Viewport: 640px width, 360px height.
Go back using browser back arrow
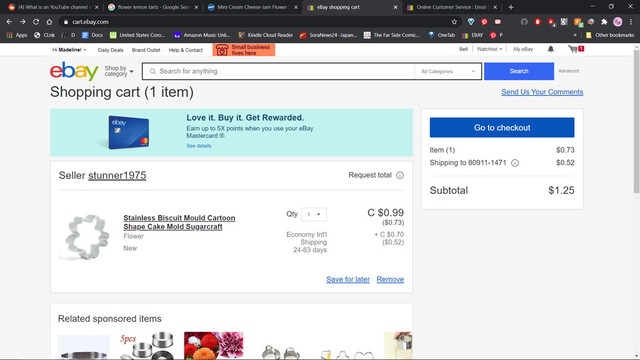9,22
